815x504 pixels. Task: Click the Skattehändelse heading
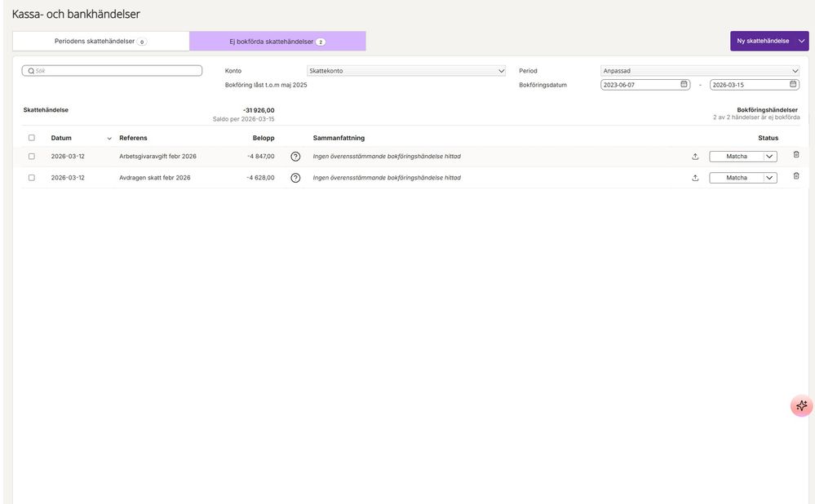46,110
